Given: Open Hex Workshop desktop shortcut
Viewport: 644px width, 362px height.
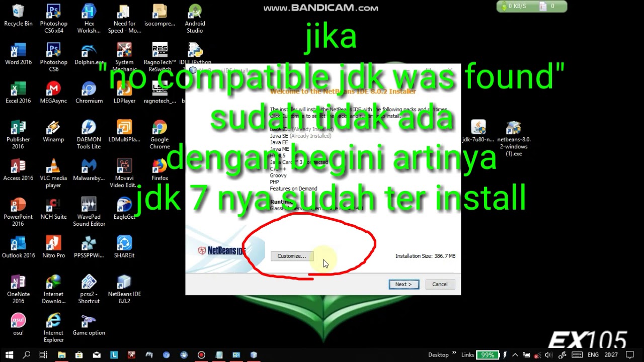Looking at the screenshot, I should 89,19.
